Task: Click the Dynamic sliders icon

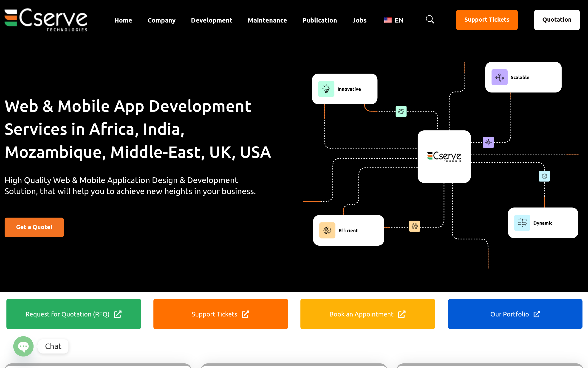Action: [x=522, y=223]
